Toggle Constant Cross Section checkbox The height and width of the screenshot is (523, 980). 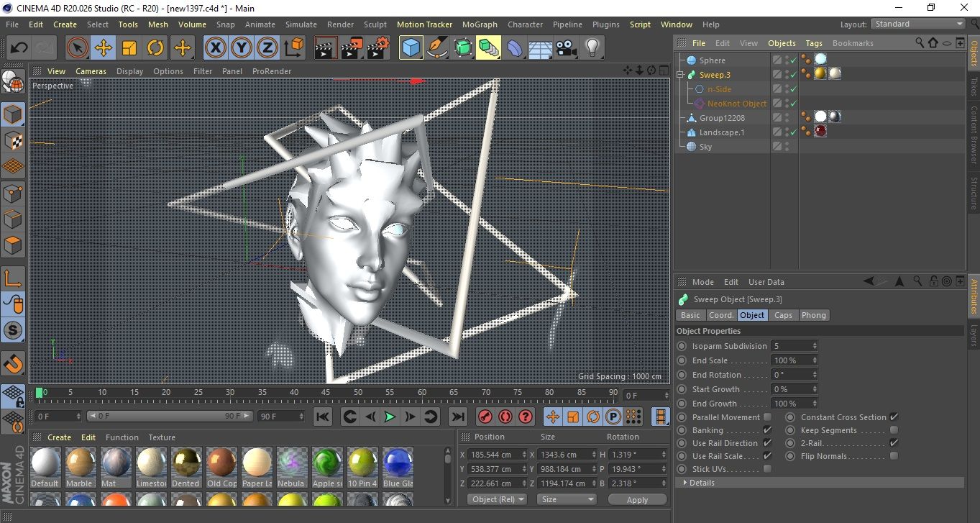tap(894, 417)
